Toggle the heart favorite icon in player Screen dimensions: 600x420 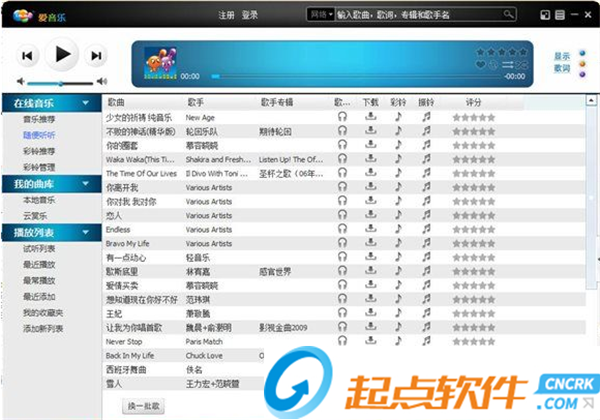481,65
